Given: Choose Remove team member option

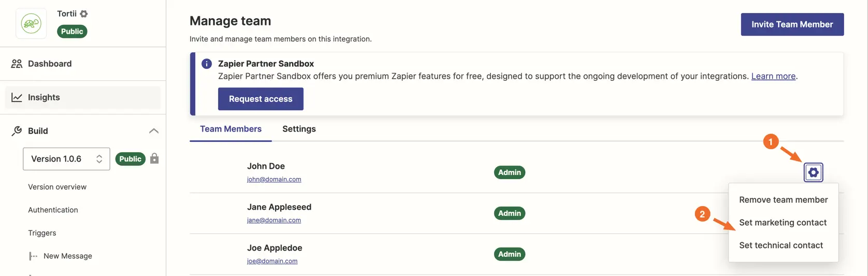Looking at the screenshot, I should tap(783, 200).
